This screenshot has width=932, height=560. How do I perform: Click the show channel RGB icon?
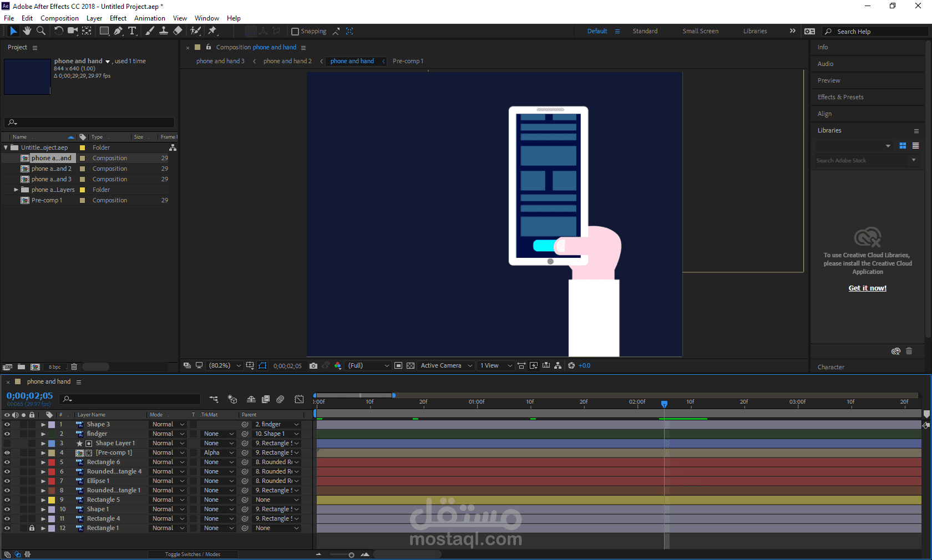point(338,366)
